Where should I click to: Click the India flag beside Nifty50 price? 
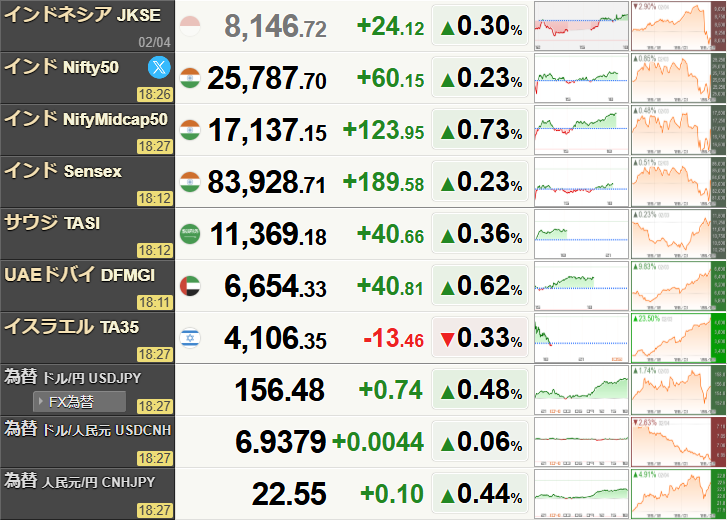point(190,78)
